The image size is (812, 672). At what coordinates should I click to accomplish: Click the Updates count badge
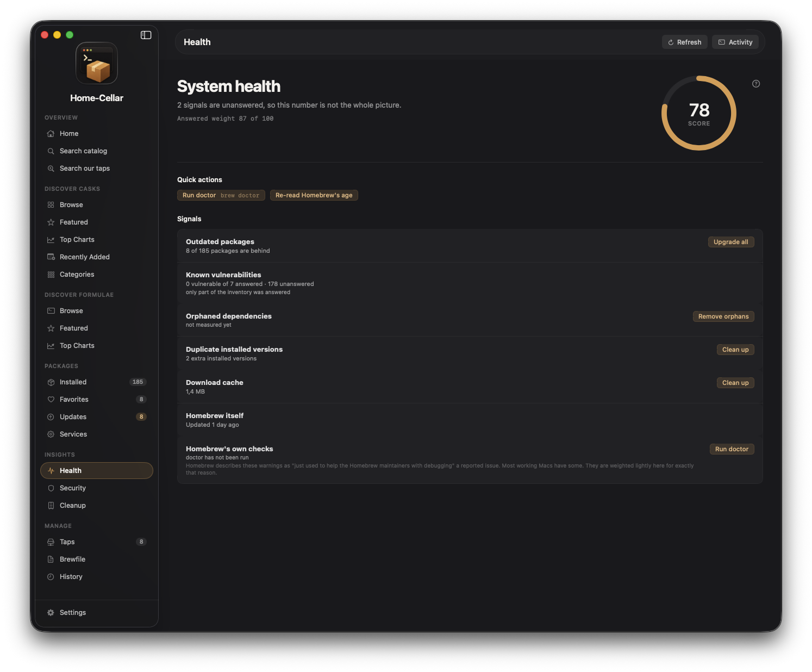coord(141,417)
